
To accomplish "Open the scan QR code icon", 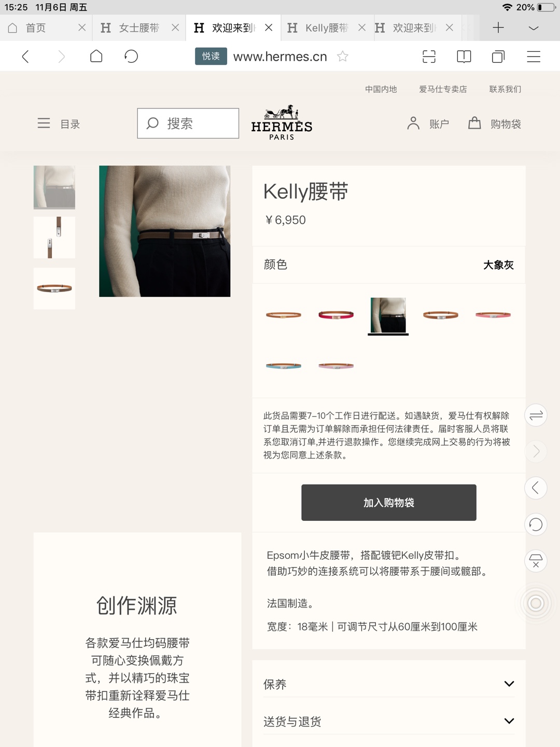I will (429, 56).
